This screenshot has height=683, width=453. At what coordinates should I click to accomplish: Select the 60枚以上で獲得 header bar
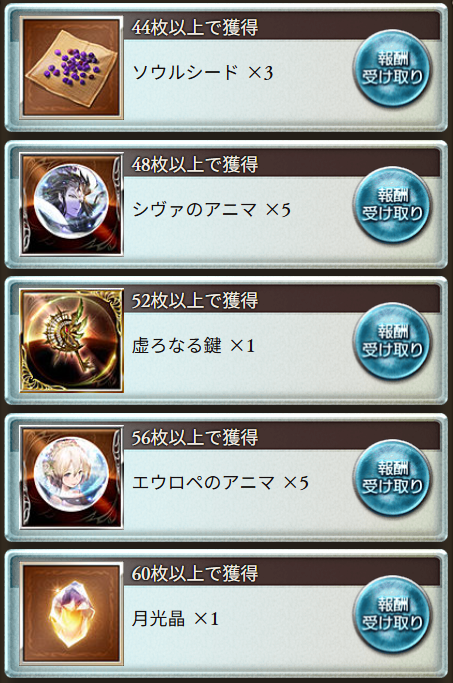[281, 573]
